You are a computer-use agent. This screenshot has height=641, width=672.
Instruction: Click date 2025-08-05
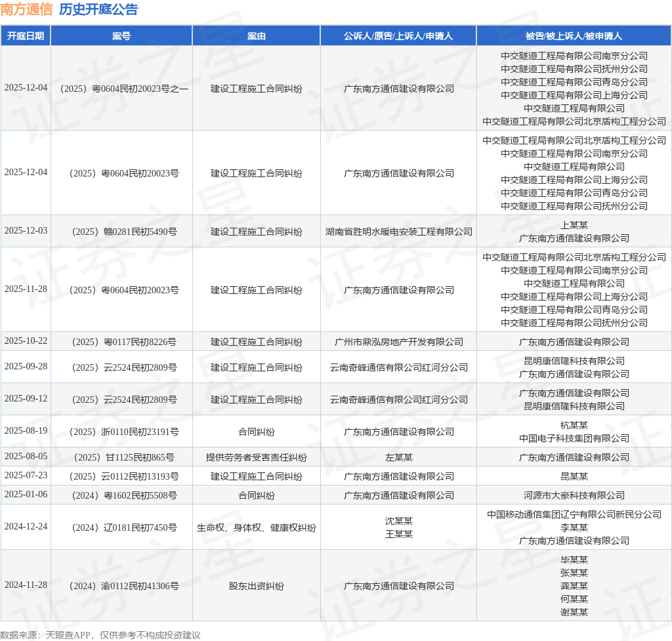26,457
